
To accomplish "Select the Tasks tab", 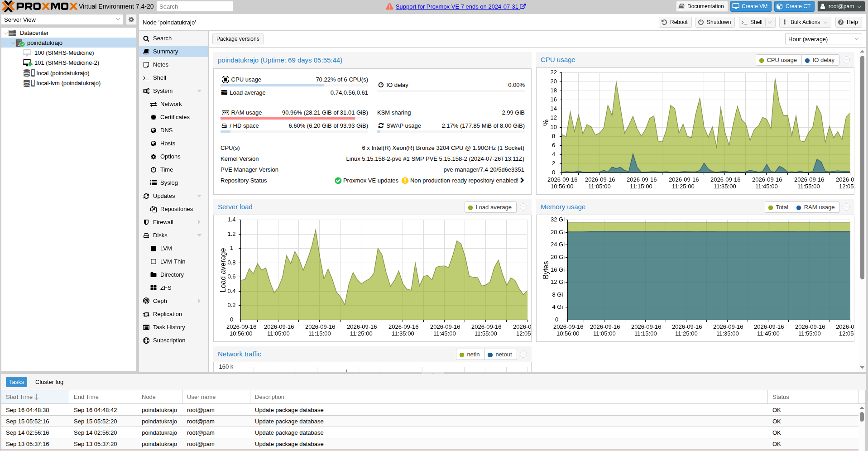I will click(x=17, y=382).
